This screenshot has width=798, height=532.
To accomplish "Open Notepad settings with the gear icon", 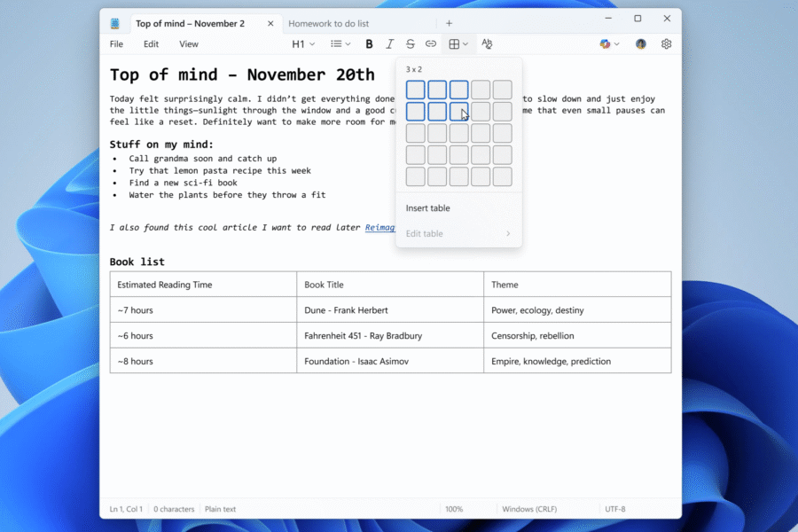I will pyautogui.click(x=666, y=43).
